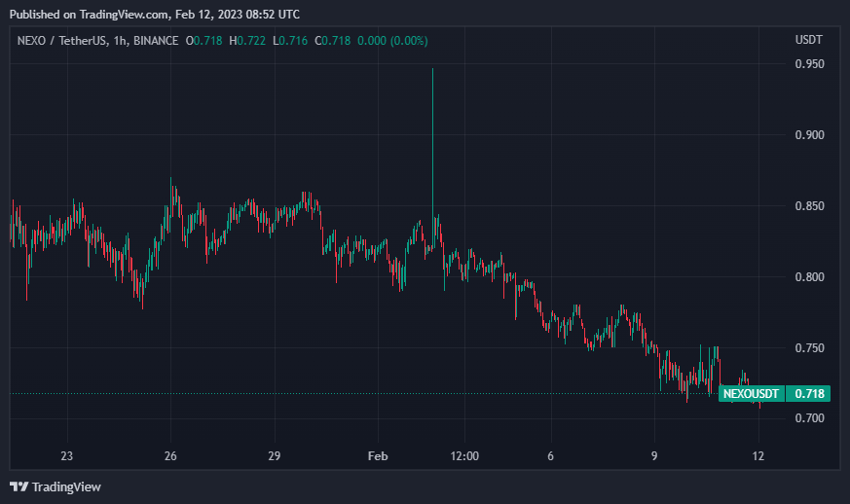Screen dimensions: 850x504
Task: Click the 0.800 price axis label
Action: pyautogui.click(x=810, y=277)
